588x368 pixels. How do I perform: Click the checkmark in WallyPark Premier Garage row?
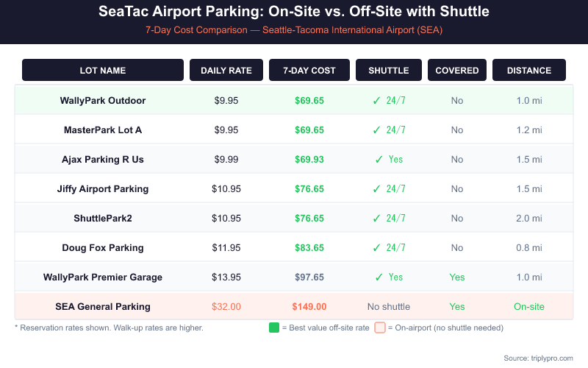click(x=379, y=277)
